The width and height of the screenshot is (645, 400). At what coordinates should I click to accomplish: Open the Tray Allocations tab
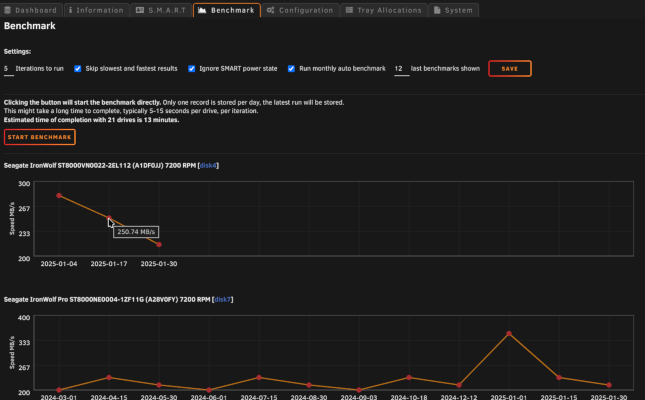384,10
